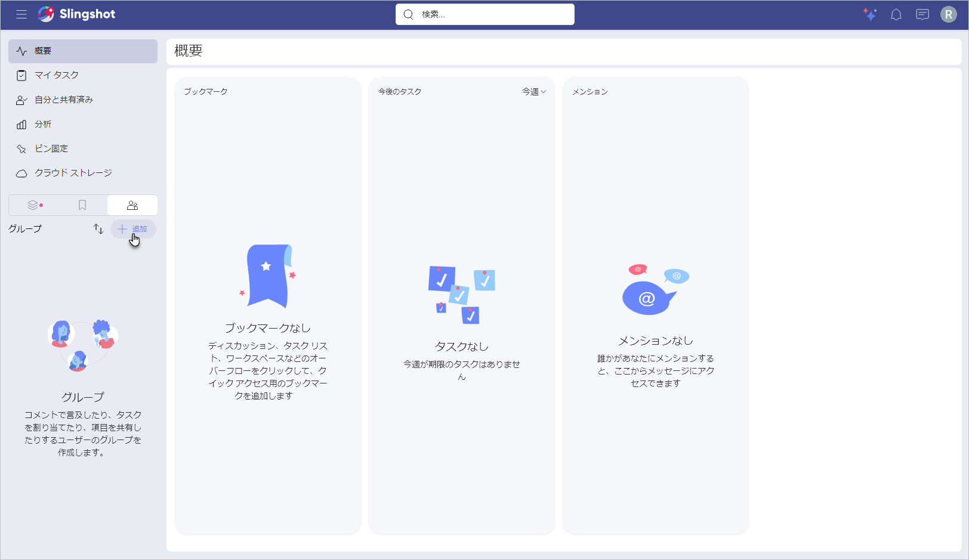Click the 概要 pulse icon
The width and height of the screenshot is (969, 560).
coord(21,51)
